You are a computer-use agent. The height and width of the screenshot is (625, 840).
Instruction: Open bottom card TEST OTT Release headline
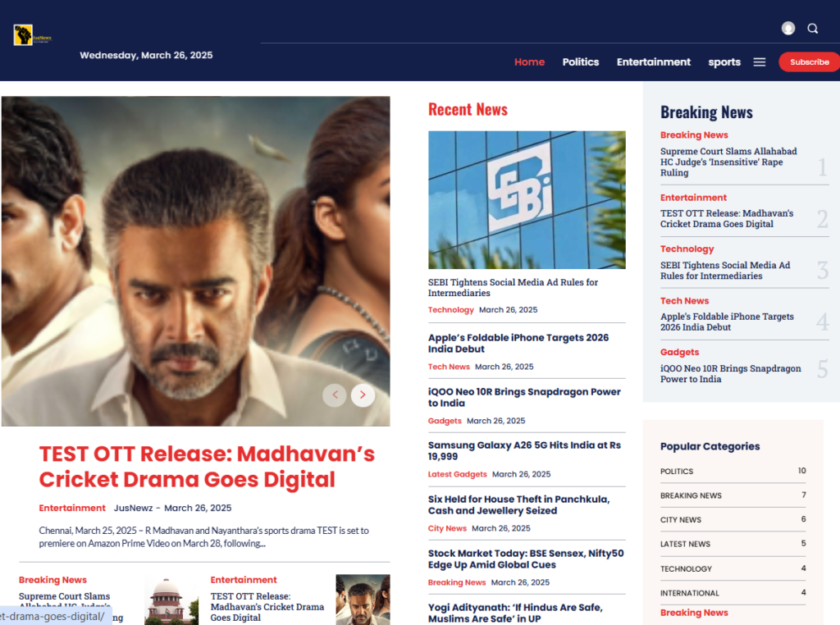click(x=267, y=607)
